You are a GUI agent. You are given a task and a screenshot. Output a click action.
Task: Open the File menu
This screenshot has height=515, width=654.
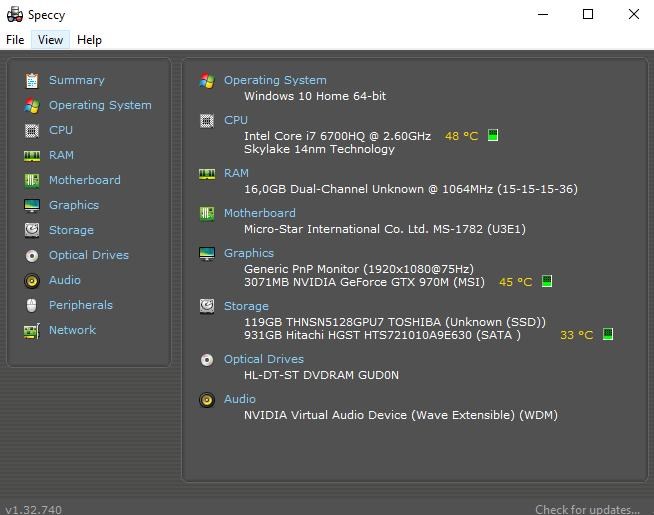point(15,40)
